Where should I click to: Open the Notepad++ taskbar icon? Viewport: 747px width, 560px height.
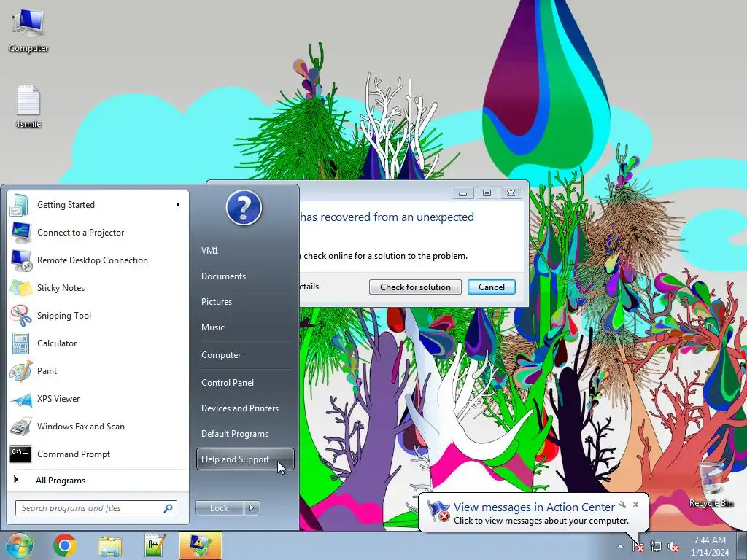coord(155,545)
